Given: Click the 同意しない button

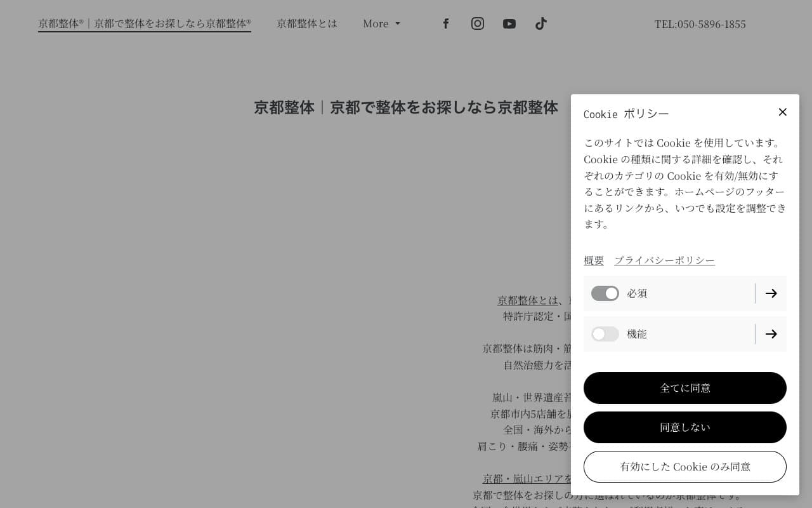Looking at the screenshot, I should (x=685, y=427).
